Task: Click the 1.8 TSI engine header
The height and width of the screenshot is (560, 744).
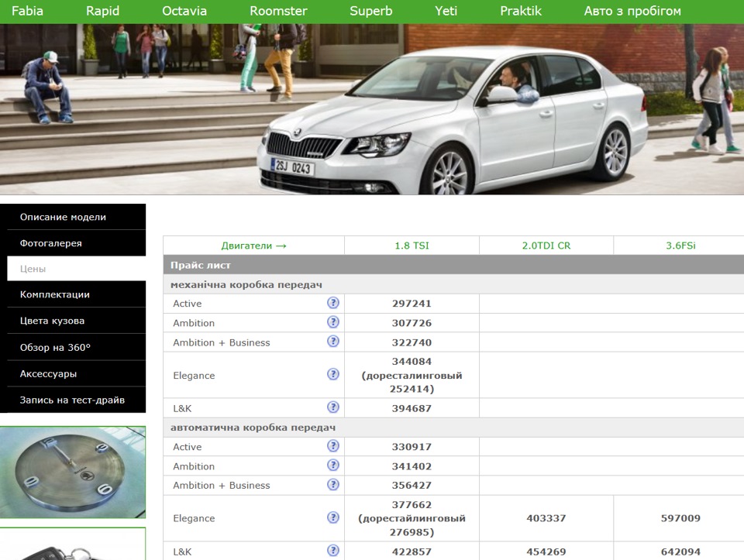Action: click(412, 246)
